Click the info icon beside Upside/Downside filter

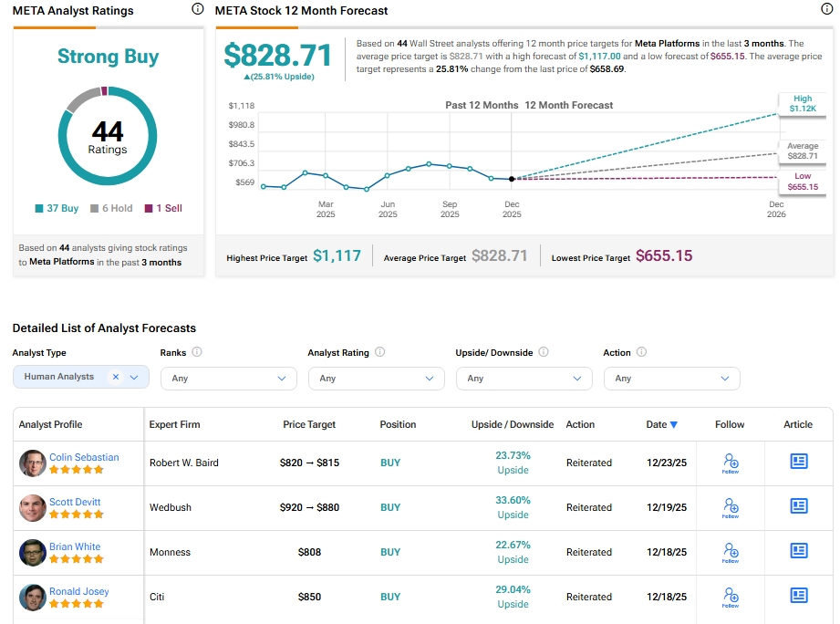coord(544,352)
